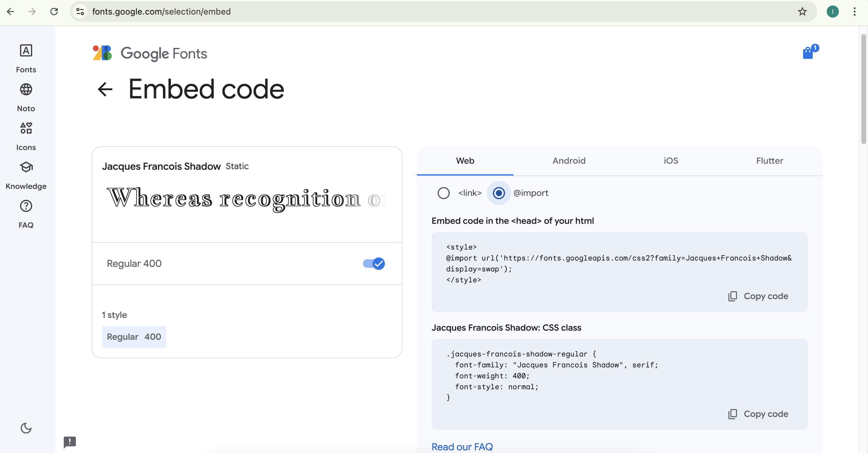Click the browser back button
868x453 pixels.
coord(10,12)
